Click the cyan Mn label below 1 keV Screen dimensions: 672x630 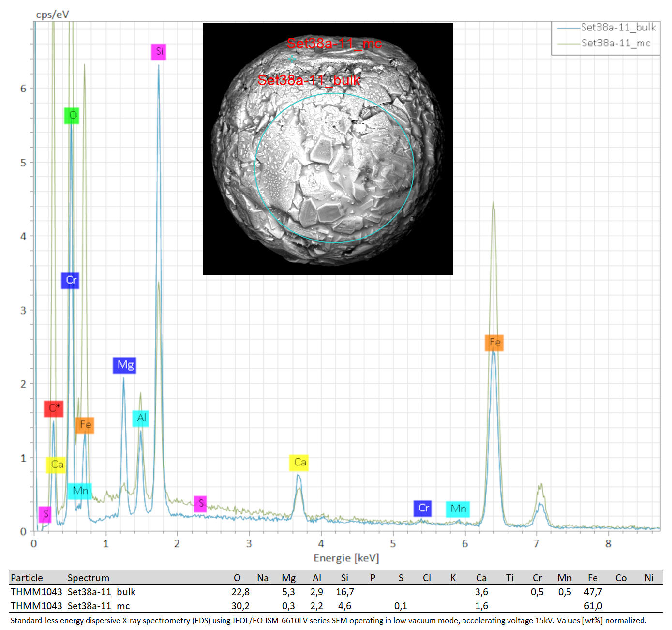pos(80,491)
